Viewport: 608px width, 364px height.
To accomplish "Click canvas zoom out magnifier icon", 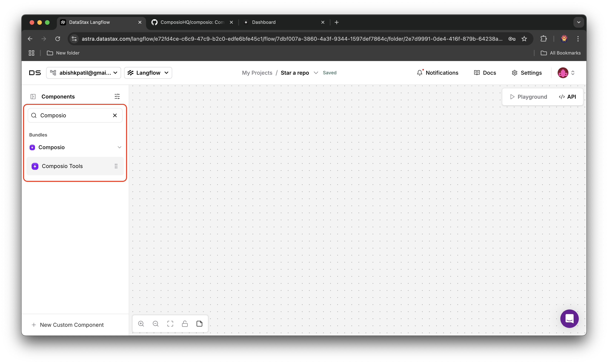I will pos(156,324).
